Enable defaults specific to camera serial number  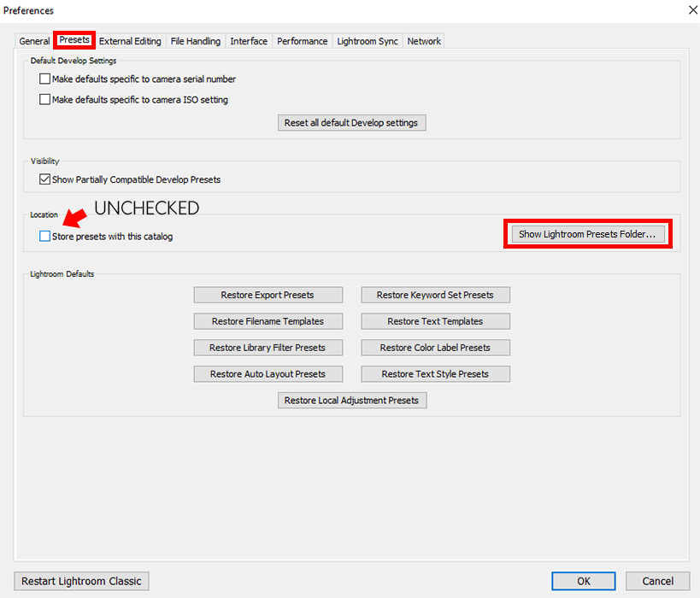coord(45,79)
